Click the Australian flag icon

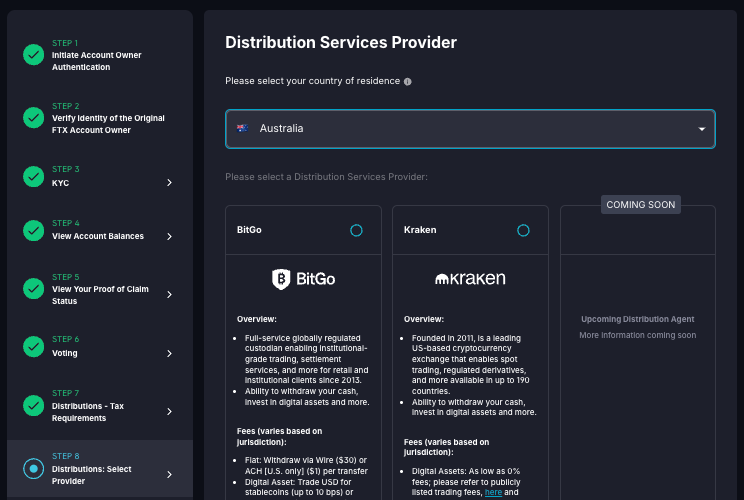(x=242, y=128)
